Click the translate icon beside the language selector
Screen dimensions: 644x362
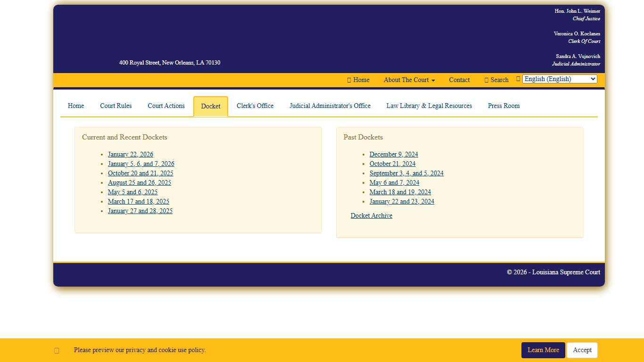(517, 78)
